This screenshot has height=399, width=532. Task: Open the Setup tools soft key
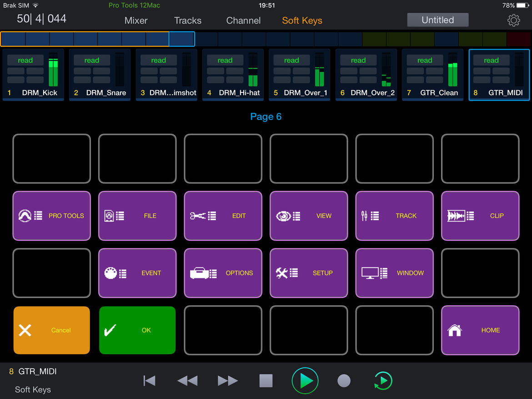(308, 273)
